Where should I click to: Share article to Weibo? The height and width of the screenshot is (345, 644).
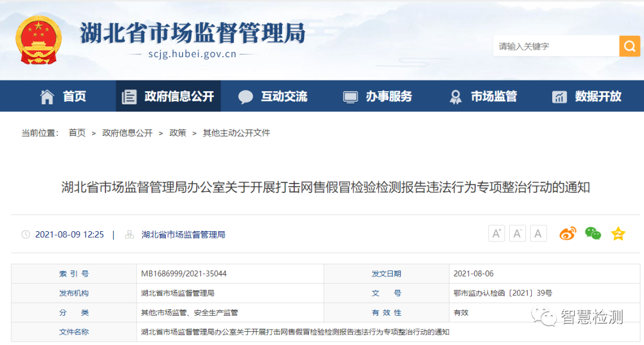(568, 234)
